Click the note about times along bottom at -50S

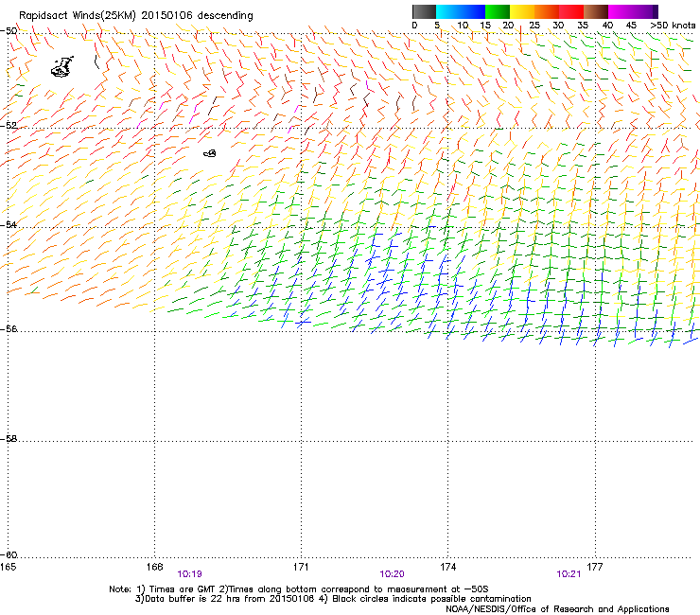tap(354, 589)
